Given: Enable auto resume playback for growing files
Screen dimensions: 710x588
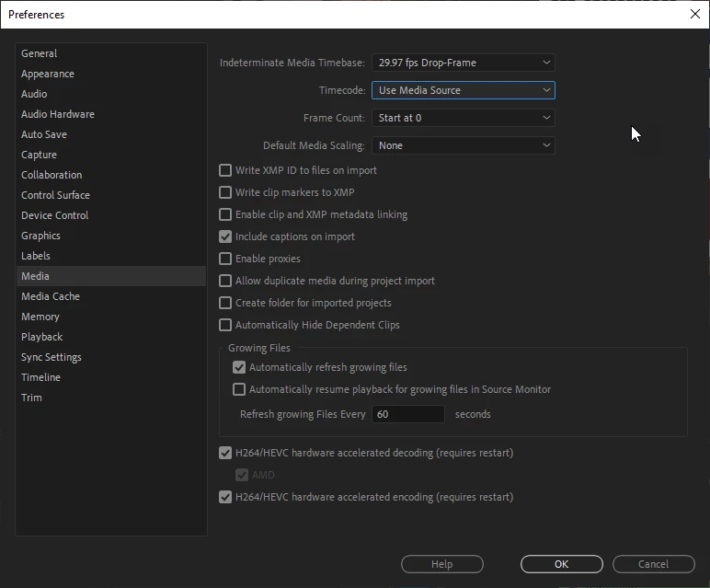Looking at the screenshot, I should [x=238, y=389].
